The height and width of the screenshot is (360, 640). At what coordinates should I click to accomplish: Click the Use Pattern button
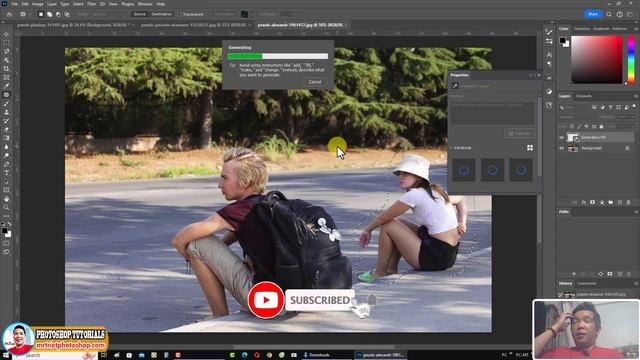[224, 14]
